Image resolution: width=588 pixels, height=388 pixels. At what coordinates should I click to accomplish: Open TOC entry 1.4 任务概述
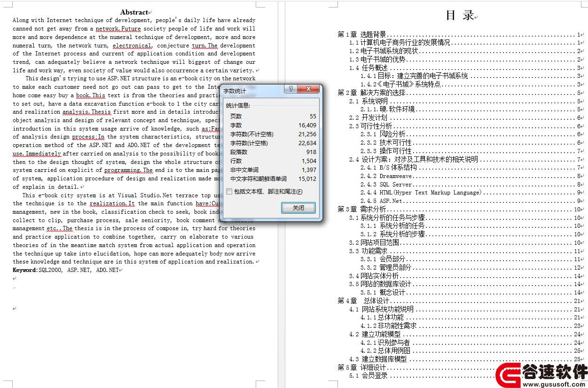pos(466,68)
